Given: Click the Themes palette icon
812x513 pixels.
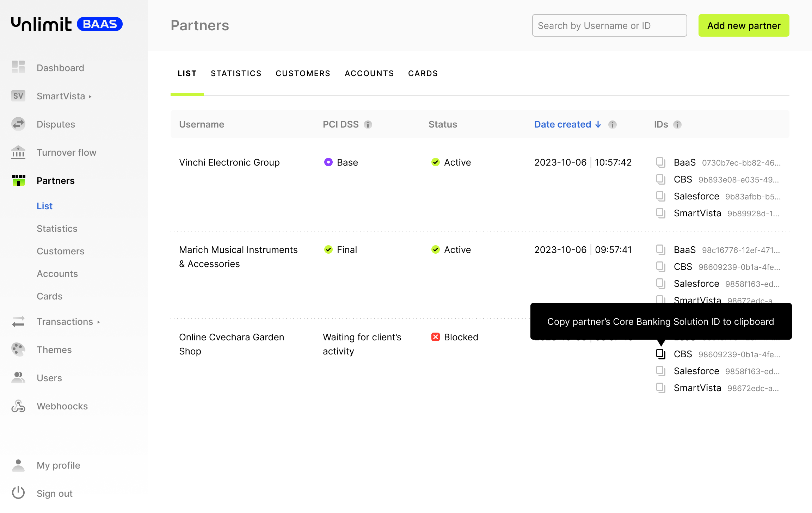Looking at the screenshot, I should 18,349.
